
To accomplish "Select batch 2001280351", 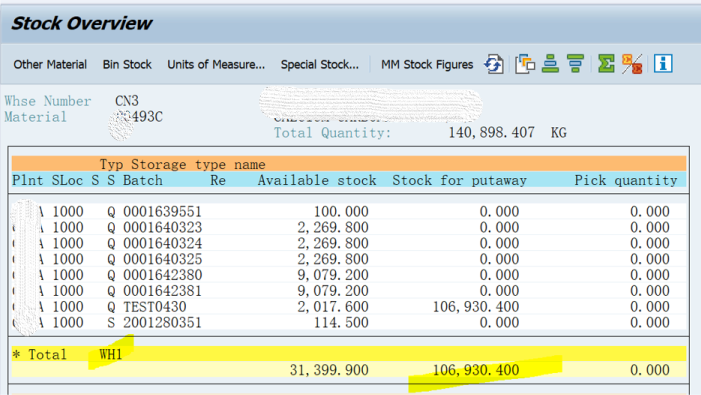I will pos(162,323).
